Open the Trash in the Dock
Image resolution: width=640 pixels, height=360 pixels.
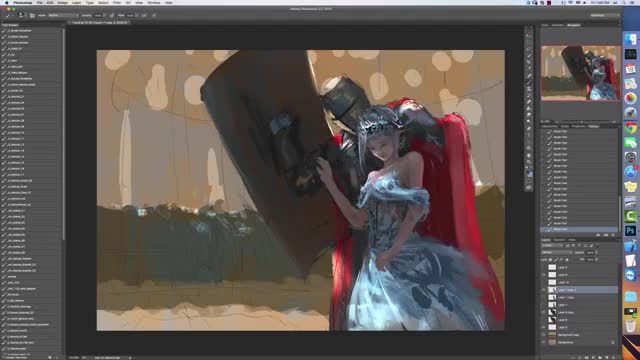point(630,326)
